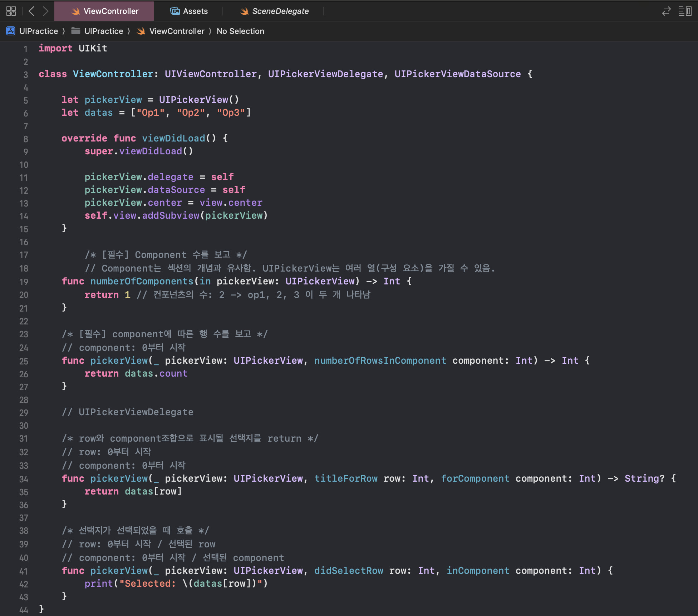The height and width of the screenshot is (616, 698).
Task: Click the numberOfComponents function name
Action: (x=142, y=281)
